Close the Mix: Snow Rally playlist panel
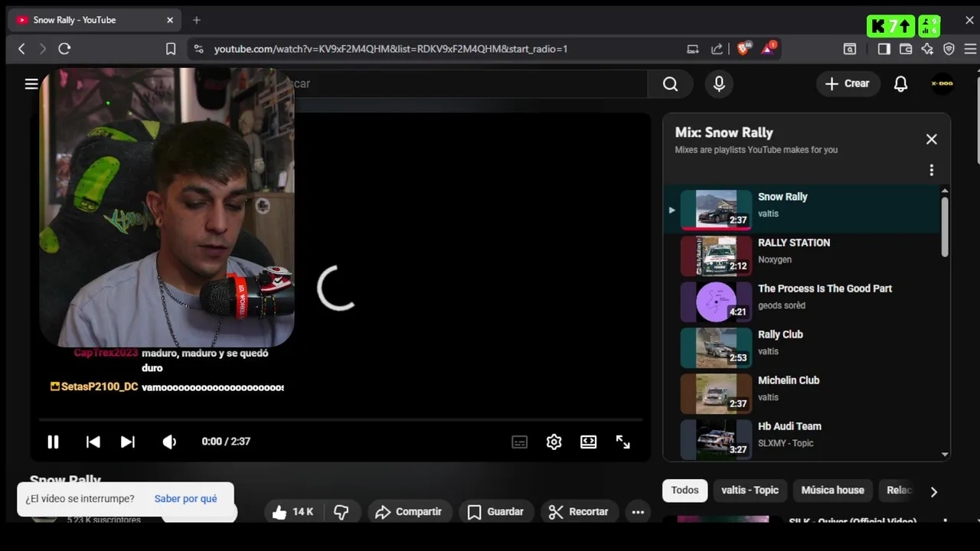 (931, 139)
